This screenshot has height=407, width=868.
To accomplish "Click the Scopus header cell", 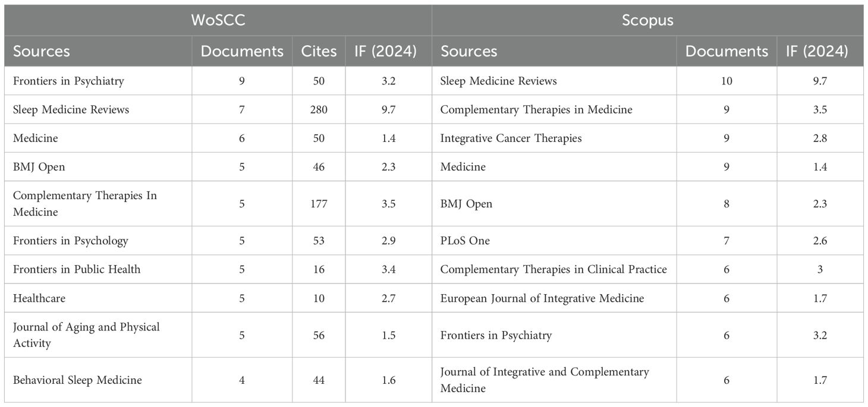I will [x=647, y=20].
